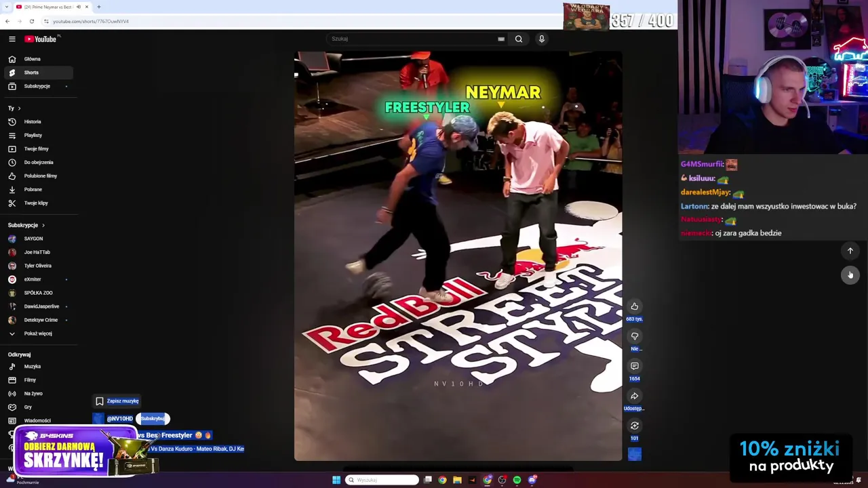868x488 pixels.
Task: Expand the Subskrypcje section header
Action: [x=26, y=225]
